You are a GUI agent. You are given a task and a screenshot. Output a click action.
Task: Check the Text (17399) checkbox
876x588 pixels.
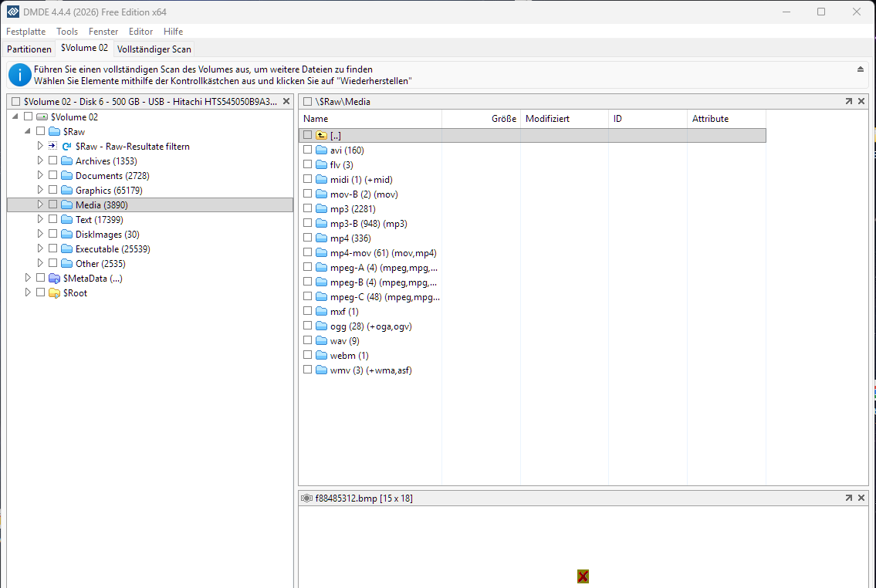pyautogui.click(x=52, y=219)
